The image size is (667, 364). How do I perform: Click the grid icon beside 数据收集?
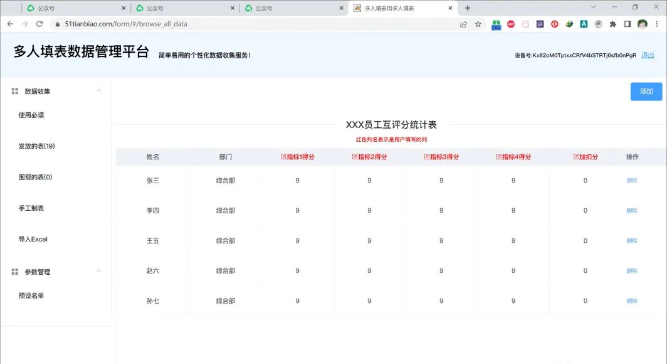[x=15, y=91]
